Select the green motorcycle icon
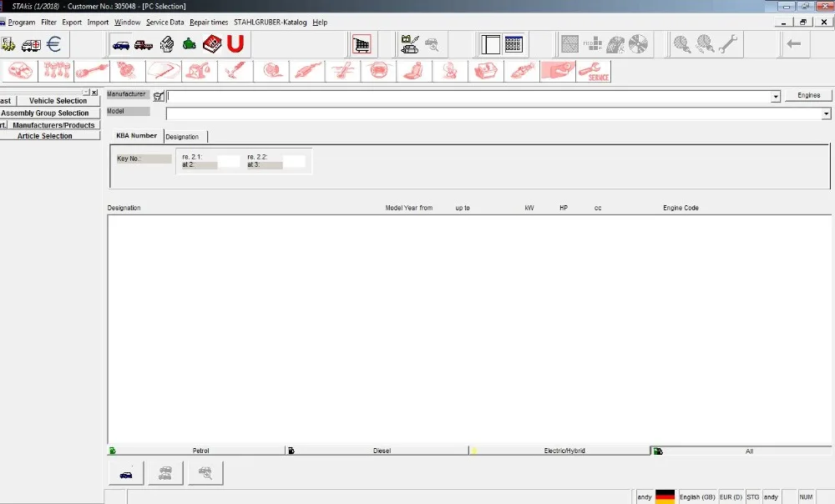The image size is (835, 504). [x=189, y=44]
